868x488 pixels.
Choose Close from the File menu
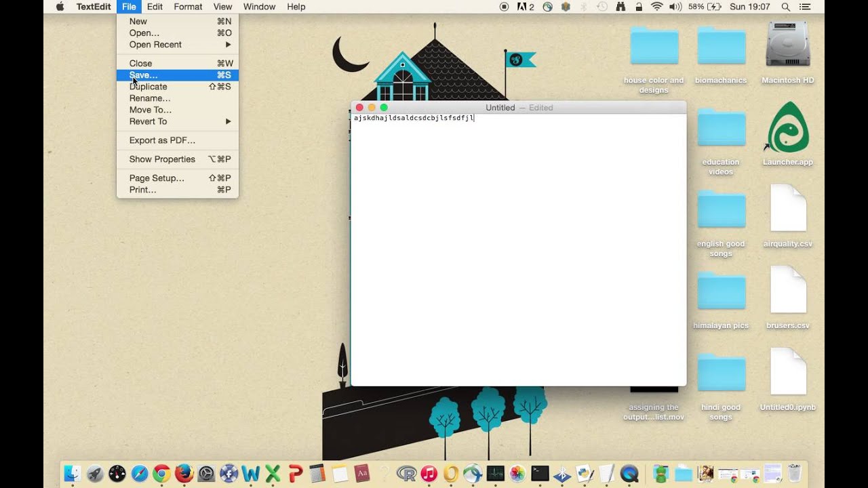[178, 63]
